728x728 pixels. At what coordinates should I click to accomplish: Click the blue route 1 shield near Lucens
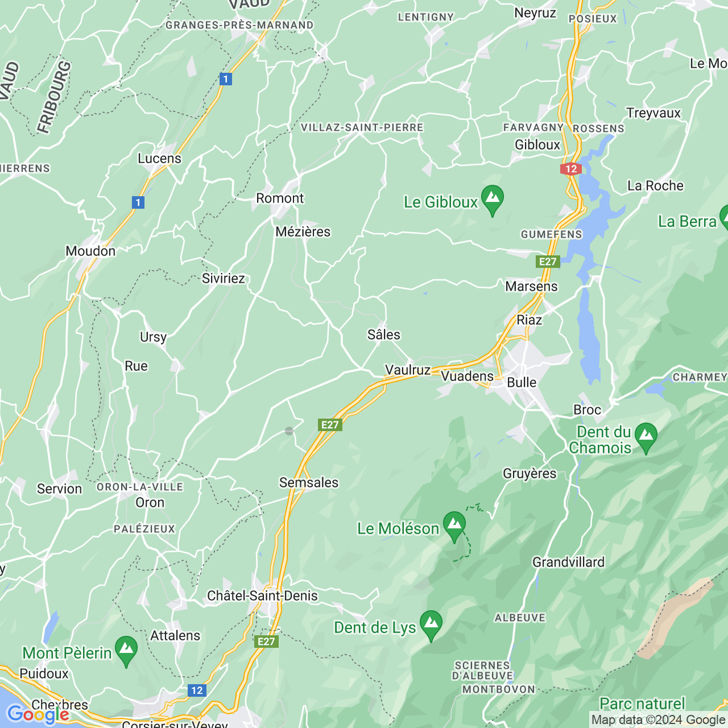226,79
